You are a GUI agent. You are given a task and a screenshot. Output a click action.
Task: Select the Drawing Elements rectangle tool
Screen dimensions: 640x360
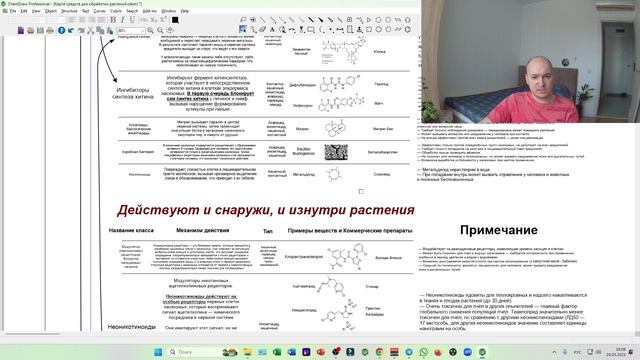[311, 29]
